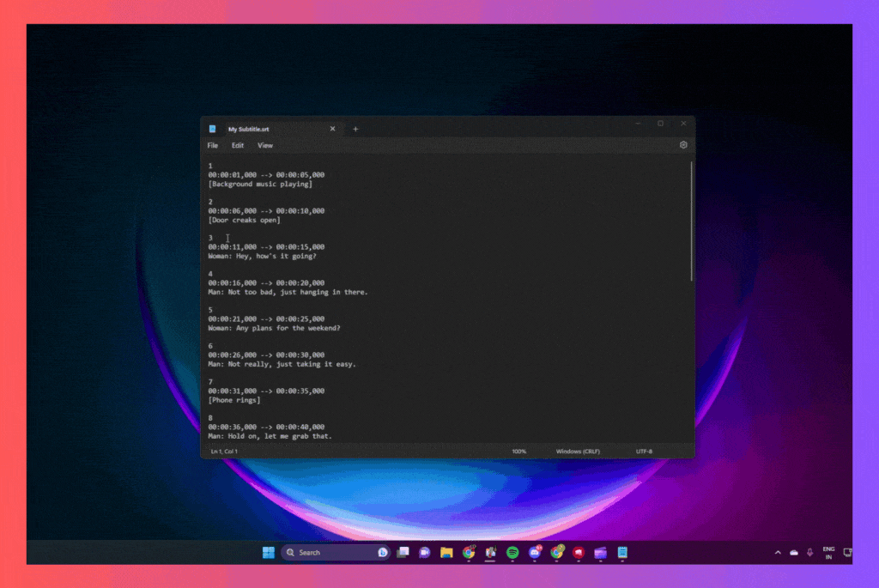Switch to Notepad via its taskbar icon
Image resolution: width=879 pixels, height=588 pixels.
[x=622, y=553]
